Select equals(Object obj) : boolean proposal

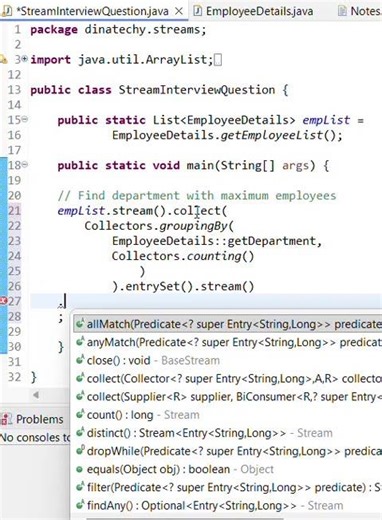pyautogui.click(x=228, y=469)
